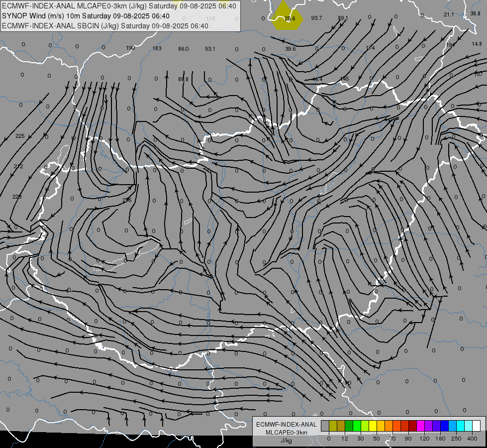Click the 53.1 map value
487x448 pixels.
click(210, 49)
